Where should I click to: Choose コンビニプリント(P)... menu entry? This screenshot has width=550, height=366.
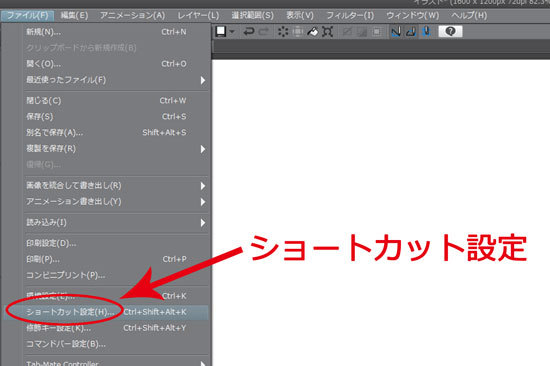tap(107, 275)
